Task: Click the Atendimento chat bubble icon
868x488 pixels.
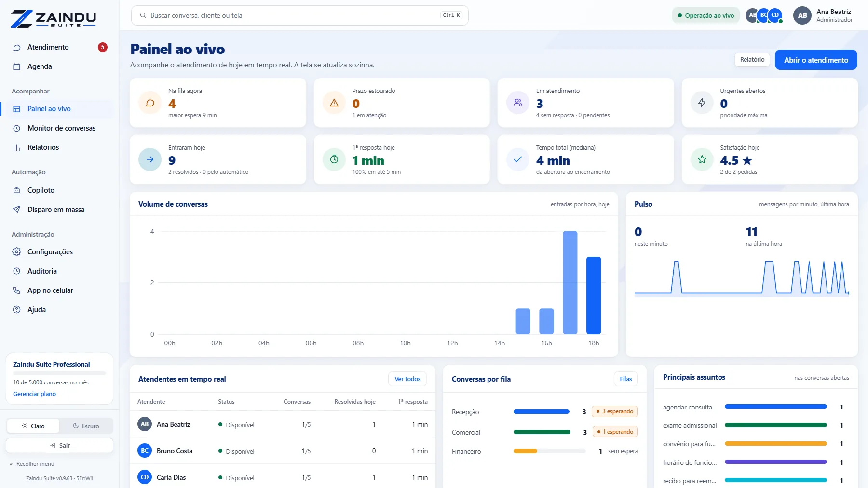Action: (16, 47)
